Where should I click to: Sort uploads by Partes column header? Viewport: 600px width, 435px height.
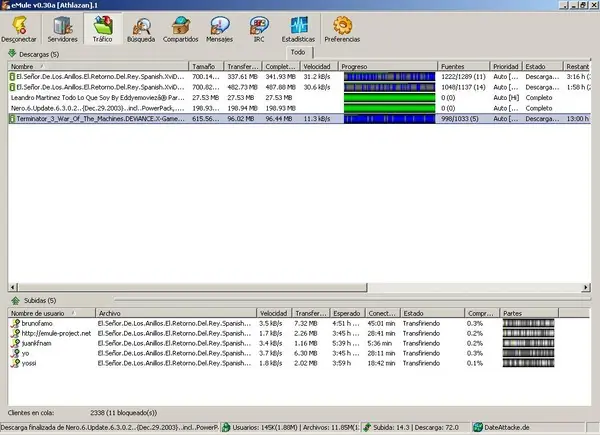tap(529, 313)
